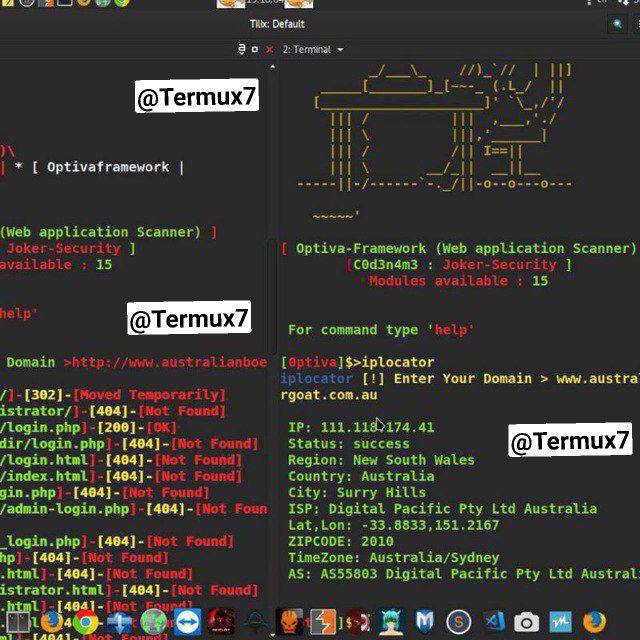
Task: Select the 'Tilix: Default' window title
Action: pos(277,24)
